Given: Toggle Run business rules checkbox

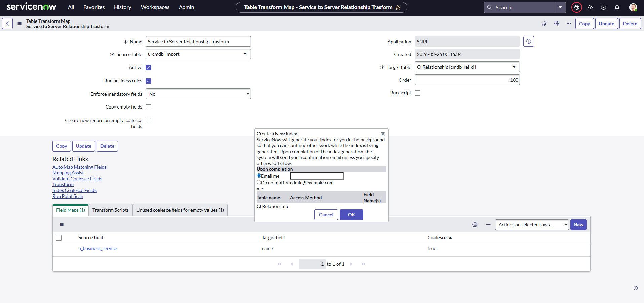Looking at the screenshot, I should [x=148, y=81].
